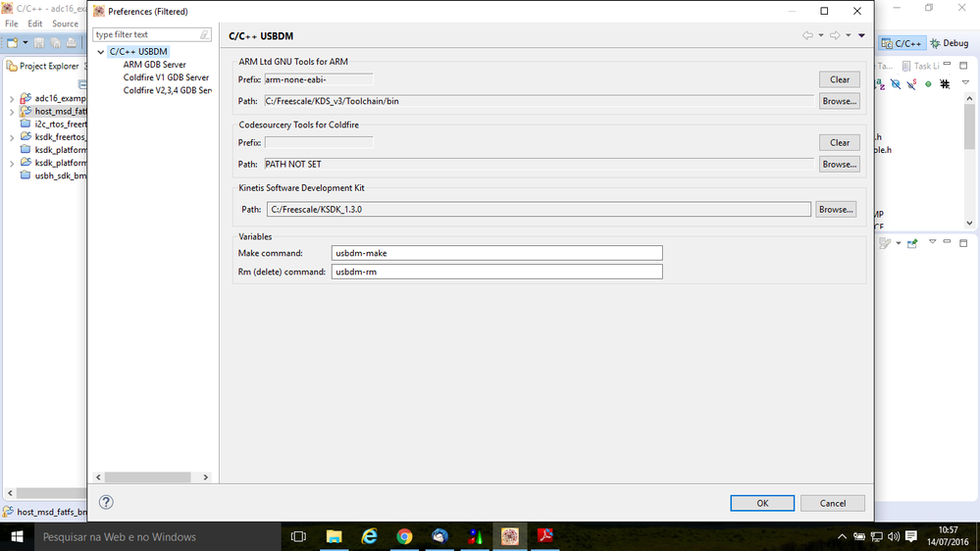Open Internet Explorer from taskbar

click(370, 536)
